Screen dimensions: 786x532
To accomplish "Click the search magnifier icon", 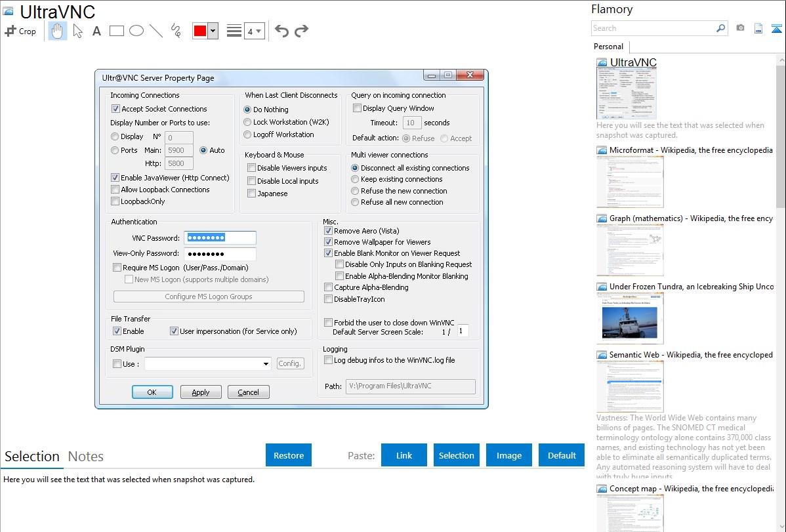I will pyautogui.click(x=720, y=28).
